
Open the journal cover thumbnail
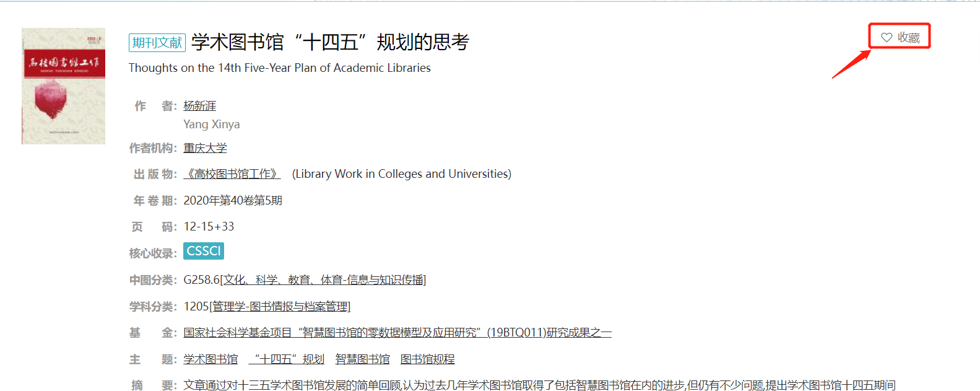coord(63,86)
